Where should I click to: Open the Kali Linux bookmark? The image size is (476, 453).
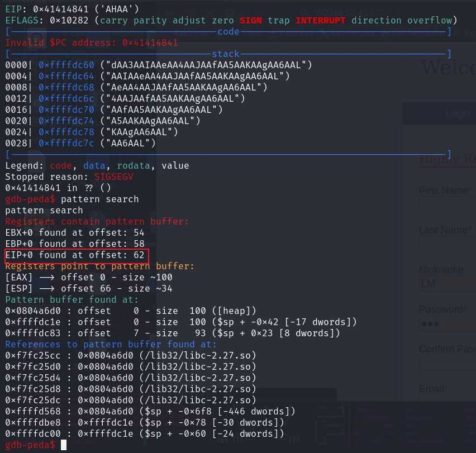click(191, 33)
